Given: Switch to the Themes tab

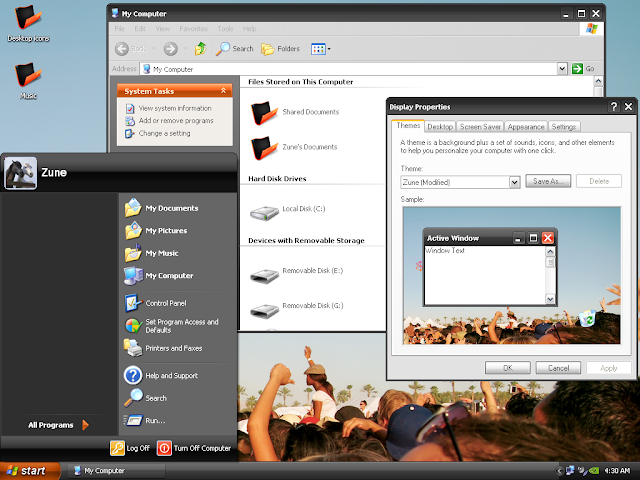Looking at the screenshot, I should point(408,126).
